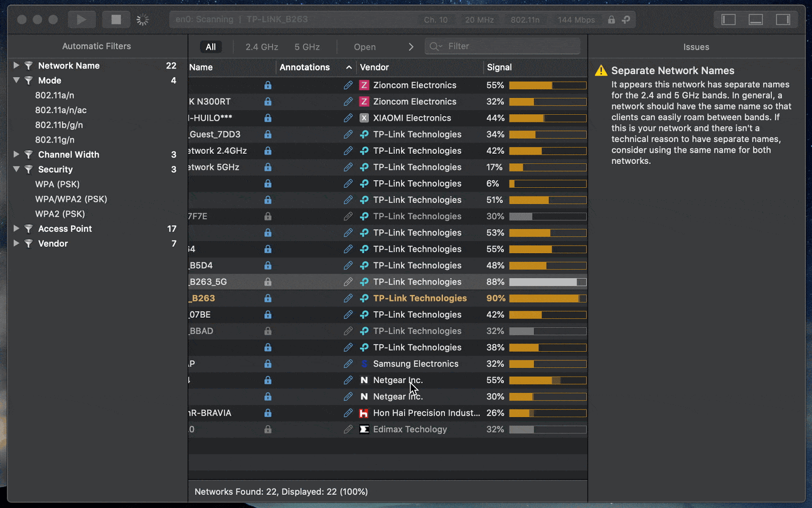The width and height of the screenshot is (812, 508).
Task: Click the 90% signal bar of _B263
Action: (x=548, y=298)
